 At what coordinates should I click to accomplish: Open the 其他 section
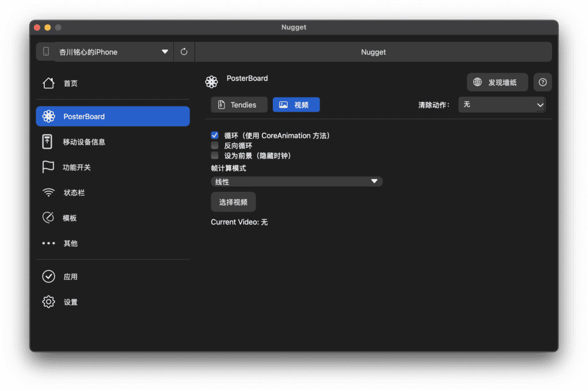click(x=70, y=243)
